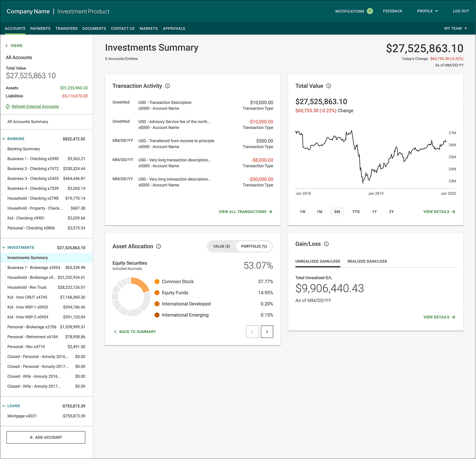Open the Payments tab
476x459 pixels.
[40, 29]
